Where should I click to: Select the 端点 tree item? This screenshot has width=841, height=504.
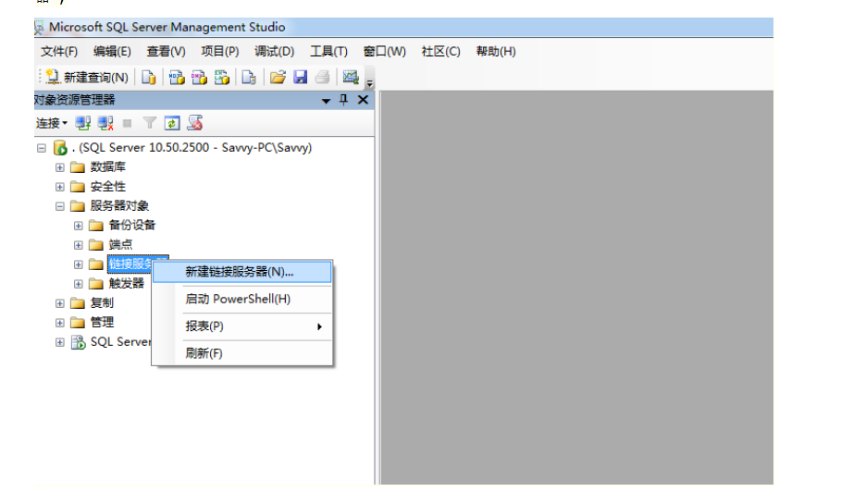click(120, 244)
